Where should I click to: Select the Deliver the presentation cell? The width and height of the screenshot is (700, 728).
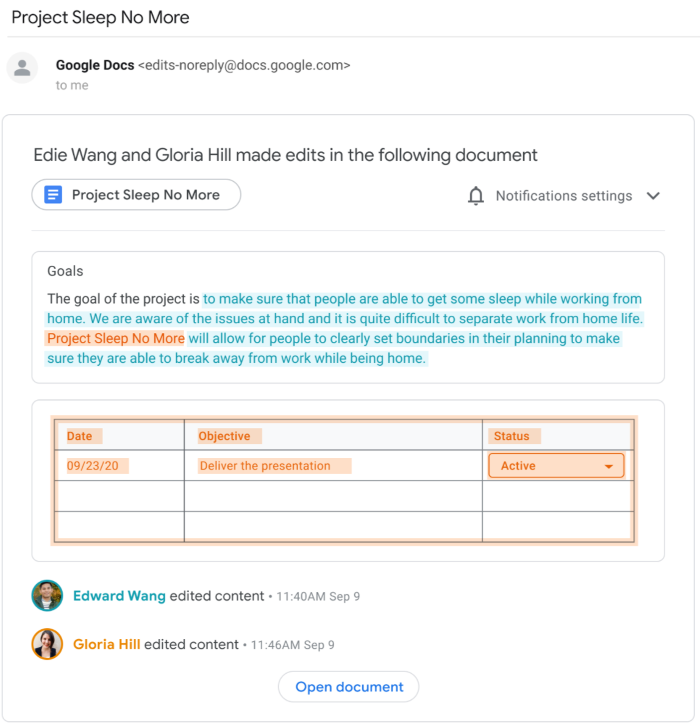point(333,466)
